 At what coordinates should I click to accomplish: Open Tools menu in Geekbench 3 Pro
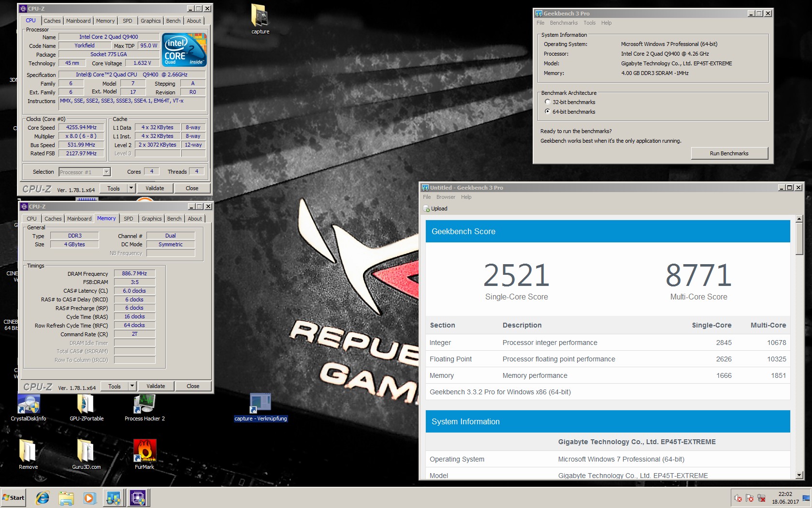click(589, 23)
